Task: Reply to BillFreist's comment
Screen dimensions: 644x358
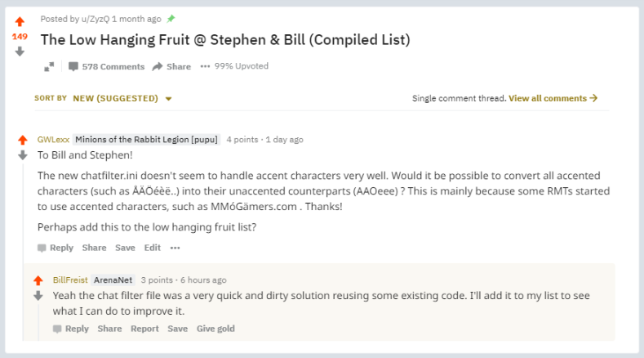Action: [x=71, y=329]
